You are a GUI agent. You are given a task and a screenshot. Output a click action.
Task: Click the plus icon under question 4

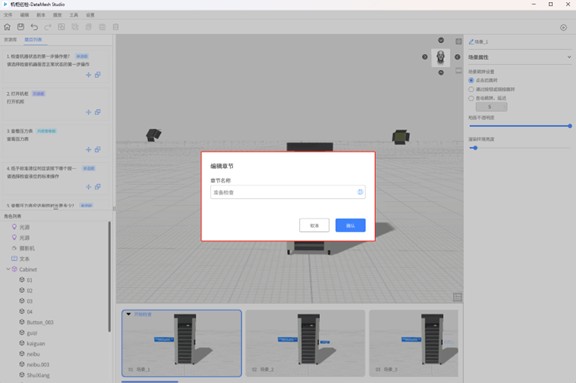pyautogui.click(x=88, y=187)
